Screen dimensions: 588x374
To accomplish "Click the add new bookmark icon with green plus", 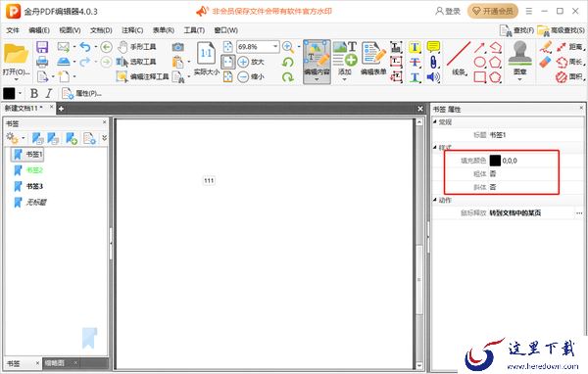I will (x=72, y=138).
